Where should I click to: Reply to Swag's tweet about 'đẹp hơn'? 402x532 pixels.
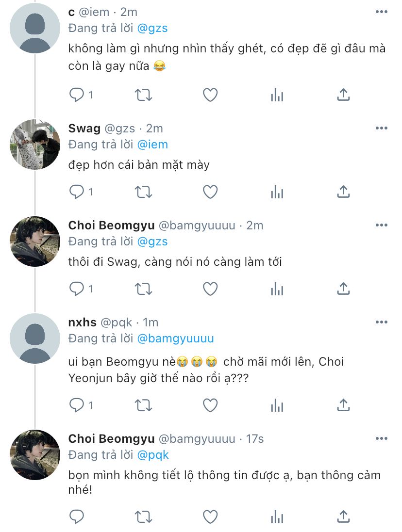(77, 192)
